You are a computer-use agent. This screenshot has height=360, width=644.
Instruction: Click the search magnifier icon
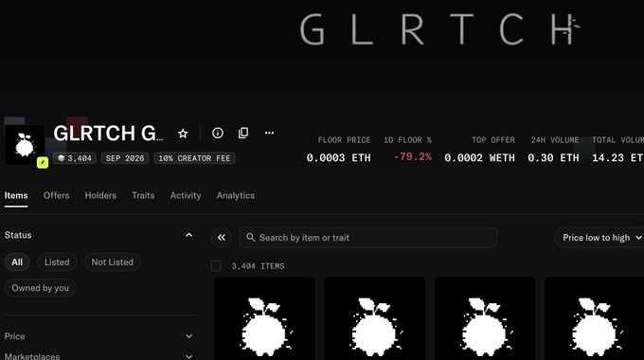[250, 238]
